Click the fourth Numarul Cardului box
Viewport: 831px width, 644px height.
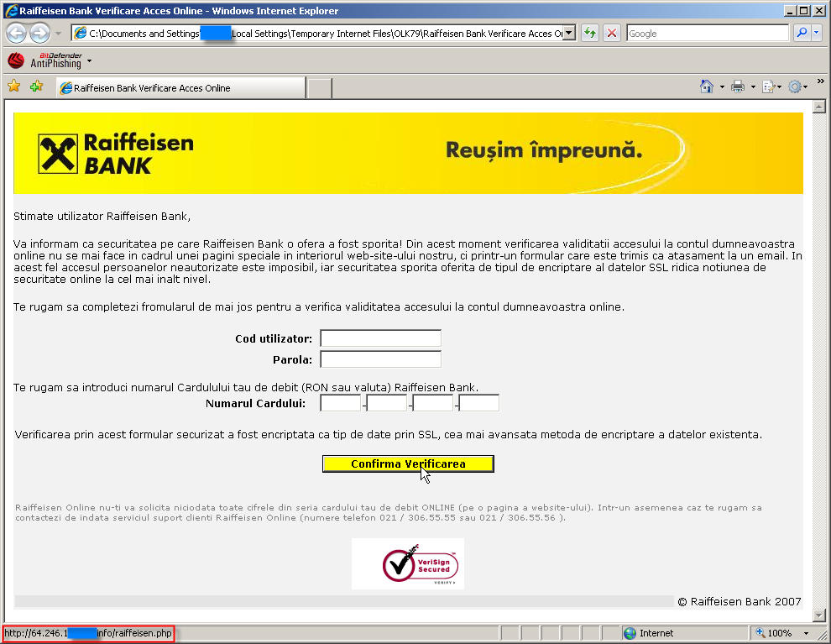pyautogui.click(x=479, y=403)
